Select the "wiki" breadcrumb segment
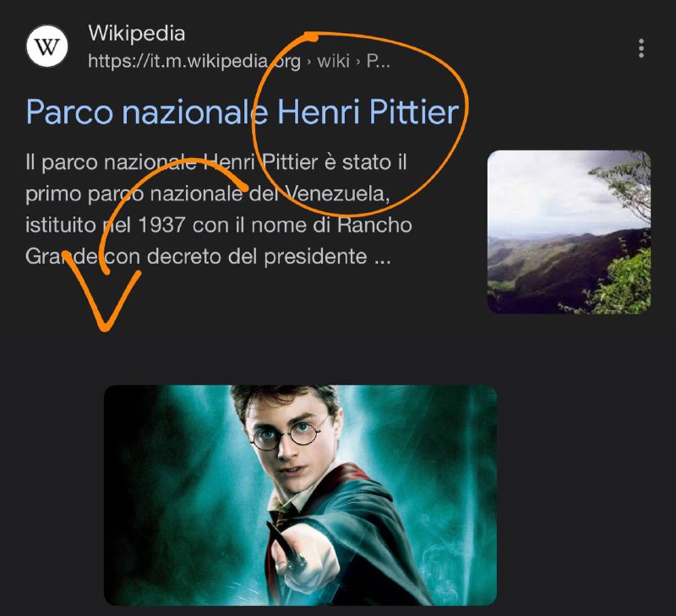The image size is (676, 616). (x=333, y=61)
